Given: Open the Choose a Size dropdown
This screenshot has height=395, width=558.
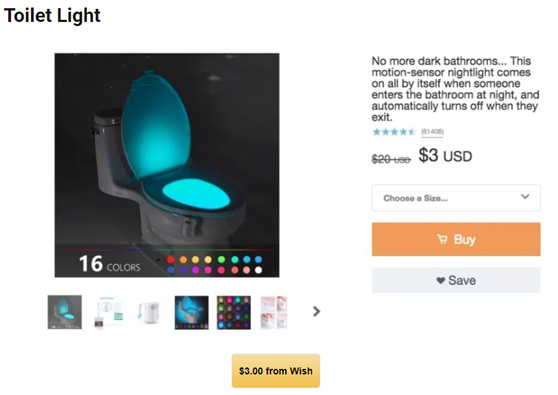Looking at the screenshot, I should click(456, 198).
